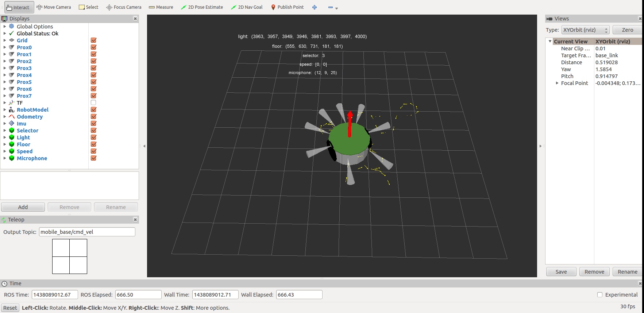Select the Publish Point tool
This screenshot has width=644, height=313.
click(287, 7)
